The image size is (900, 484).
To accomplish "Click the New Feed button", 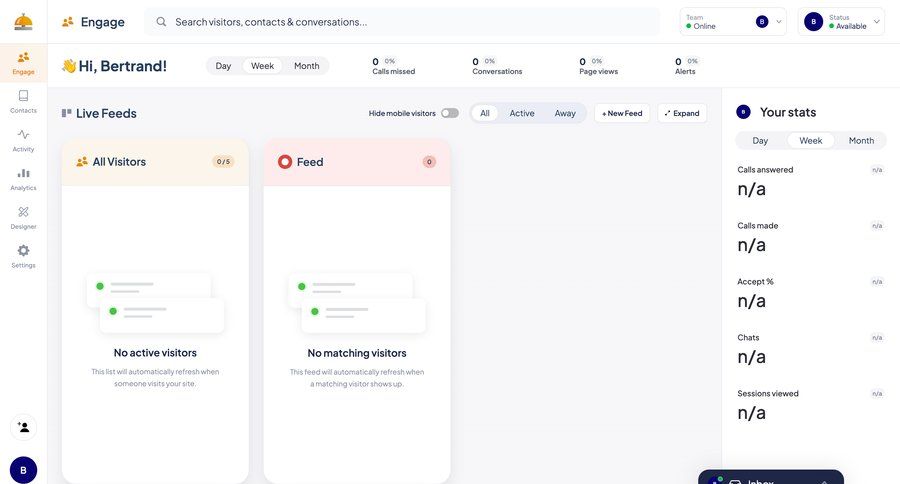I will click(622, 113).
